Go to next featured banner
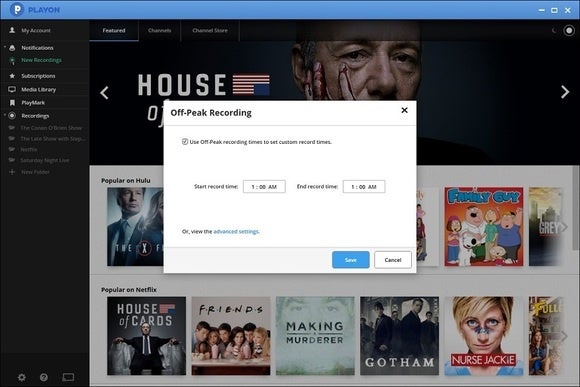Screen dimensions: 580x387 coord(565,92)
